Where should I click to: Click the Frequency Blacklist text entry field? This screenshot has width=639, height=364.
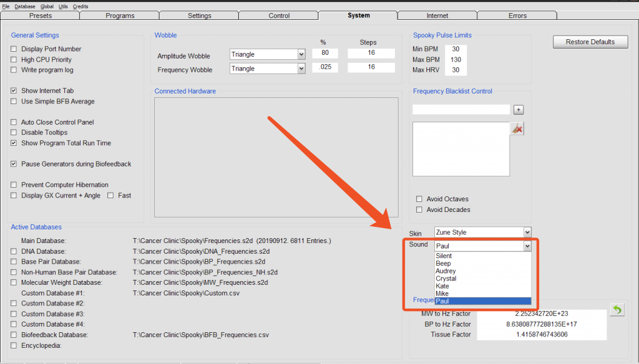(461, 110)
